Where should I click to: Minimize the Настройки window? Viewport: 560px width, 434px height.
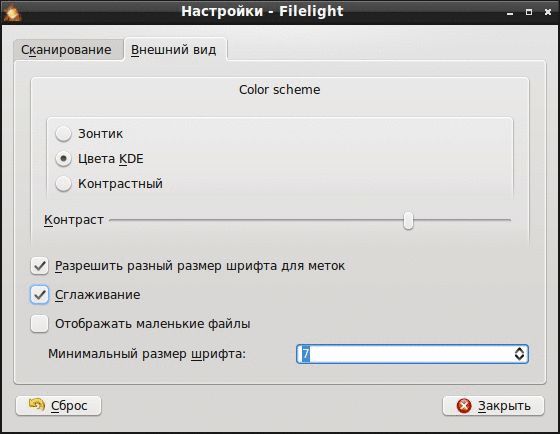click(510, 13)
